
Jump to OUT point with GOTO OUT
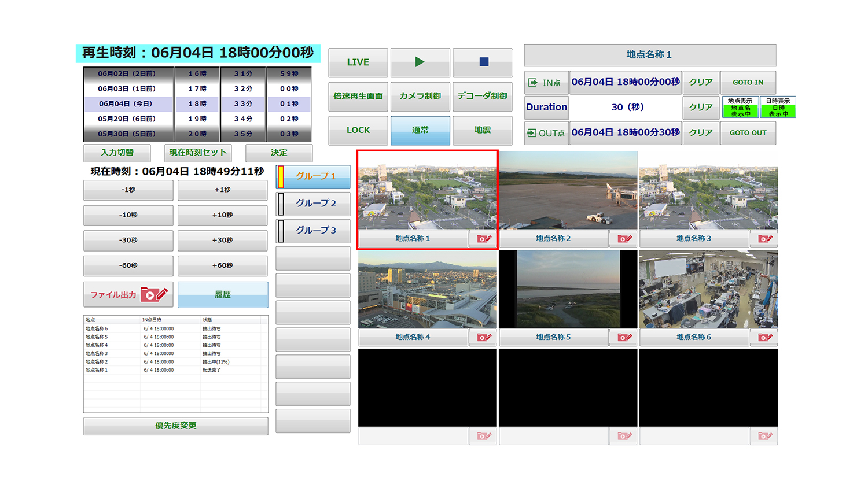pos(748,133)
